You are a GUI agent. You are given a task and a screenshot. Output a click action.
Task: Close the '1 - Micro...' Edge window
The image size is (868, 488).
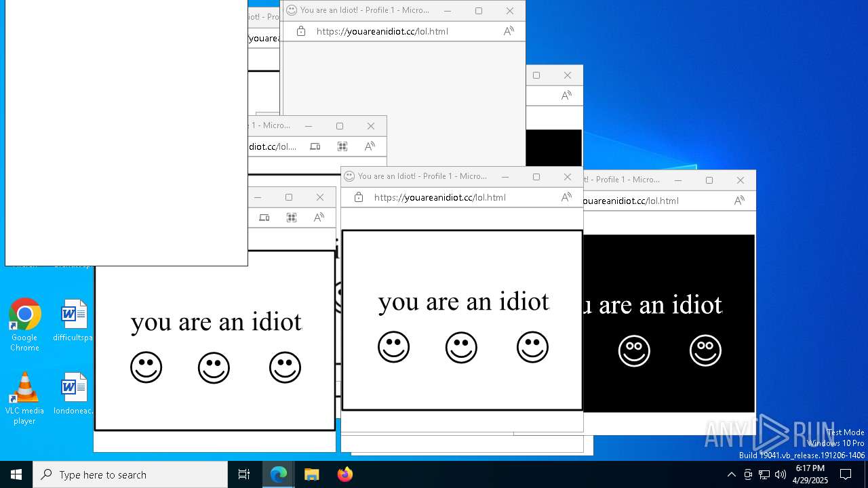(371, 126)
